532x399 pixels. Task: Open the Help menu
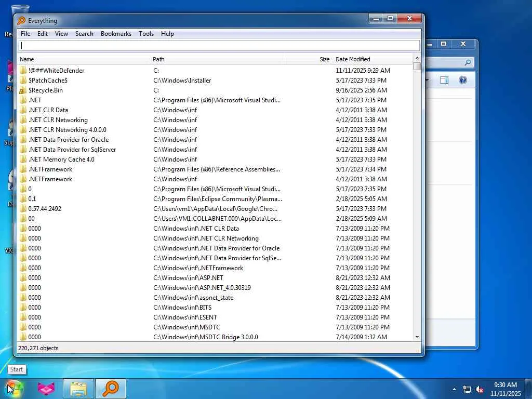click(x=167, y=34)
